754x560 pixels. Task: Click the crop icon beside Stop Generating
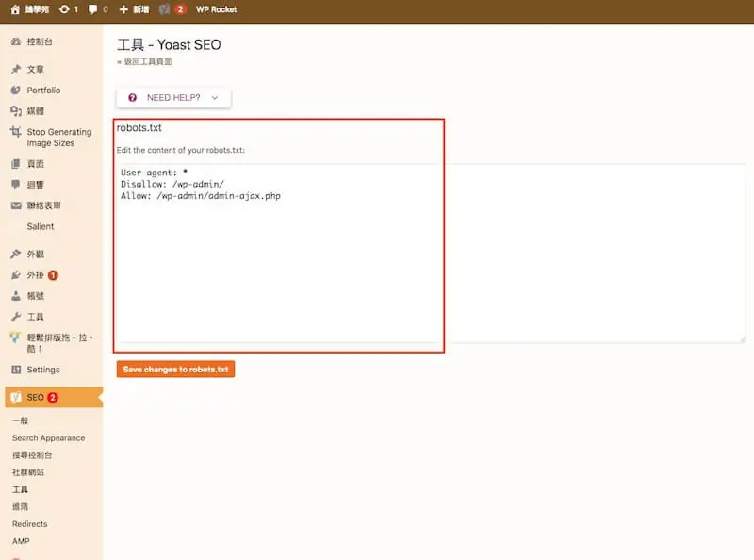tap(16, 132)
